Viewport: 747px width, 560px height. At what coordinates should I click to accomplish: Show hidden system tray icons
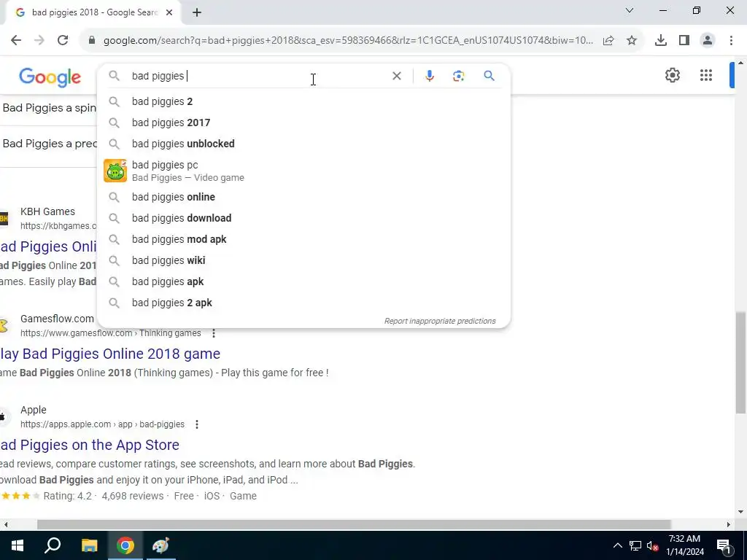pos(617,545)
